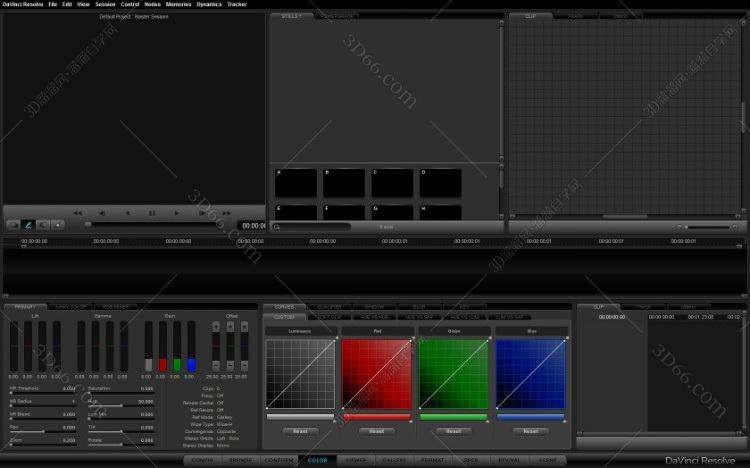This screenshot has width=750, height=468.
Task: Select the STILLS 1 gallery tab
Action: click(x=291, y=16)
